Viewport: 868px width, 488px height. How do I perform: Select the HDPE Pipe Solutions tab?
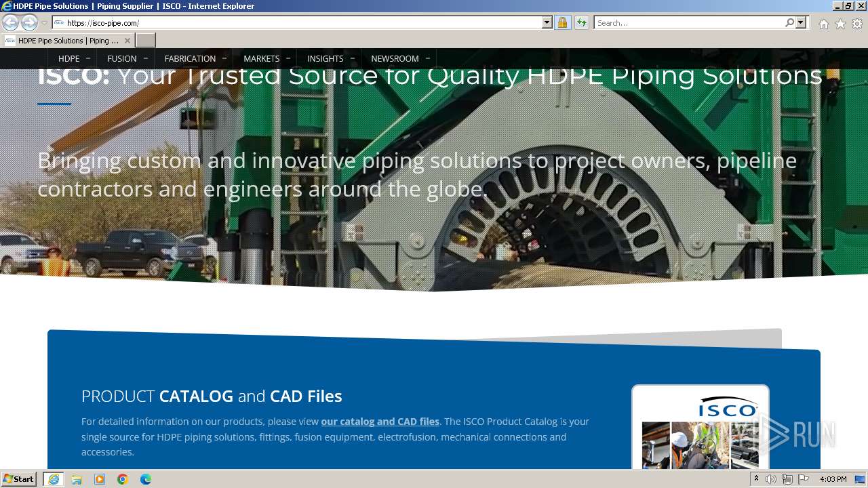tap(68, 41)
